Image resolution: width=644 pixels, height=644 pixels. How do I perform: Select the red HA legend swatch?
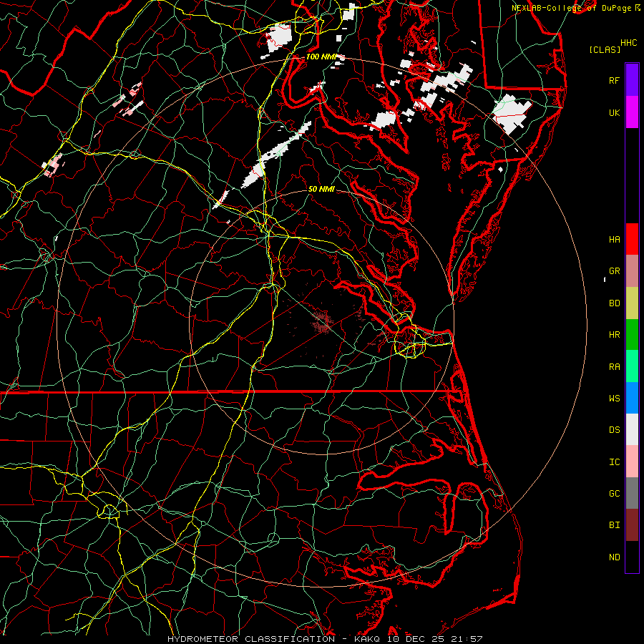click(x=632, y=239)
